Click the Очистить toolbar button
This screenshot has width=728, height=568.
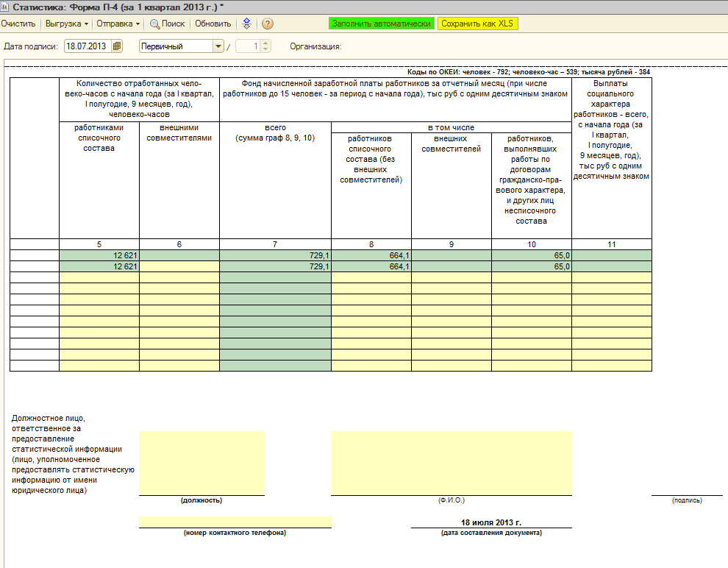point(18,24)
